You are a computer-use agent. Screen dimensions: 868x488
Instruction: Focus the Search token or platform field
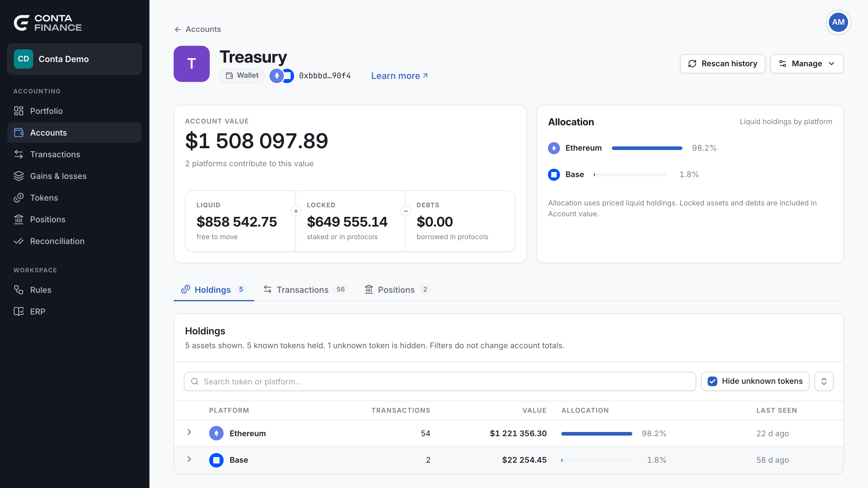439,381
